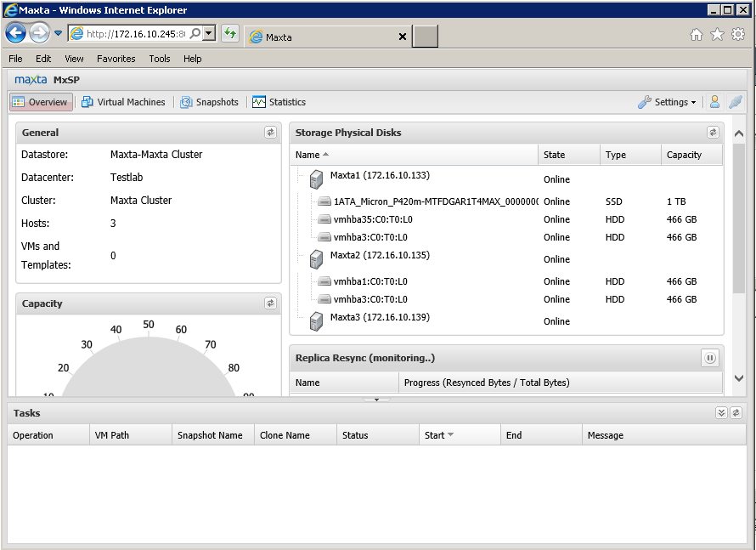756x550 pixels.
Task: Sort tasks by Status column
Action: point(377,435)
